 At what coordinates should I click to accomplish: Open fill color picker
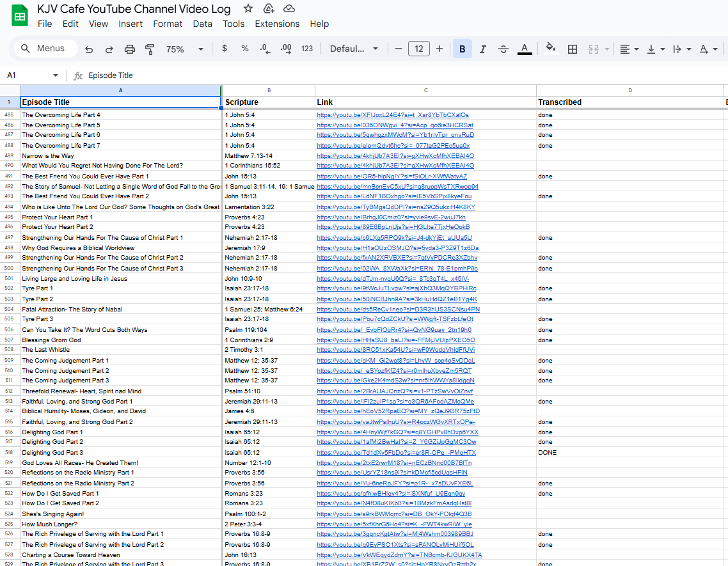pyautogui.click(x=551, y=49)
